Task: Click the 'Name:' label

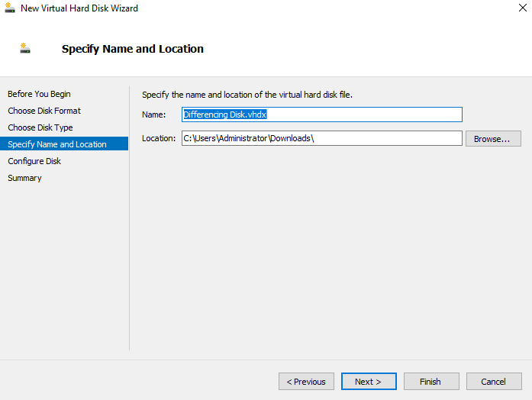Action: tap(153, 115)
